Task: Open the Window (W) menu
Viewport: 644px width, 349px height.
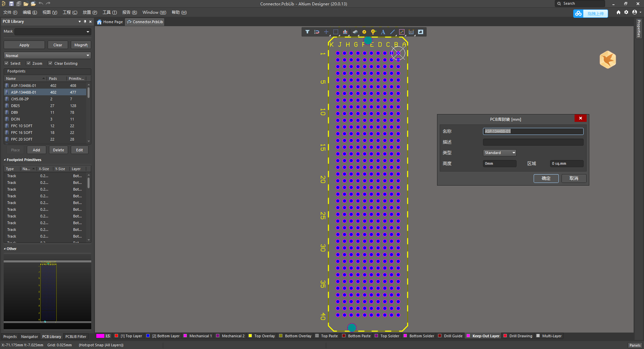Action: [154, 12]
